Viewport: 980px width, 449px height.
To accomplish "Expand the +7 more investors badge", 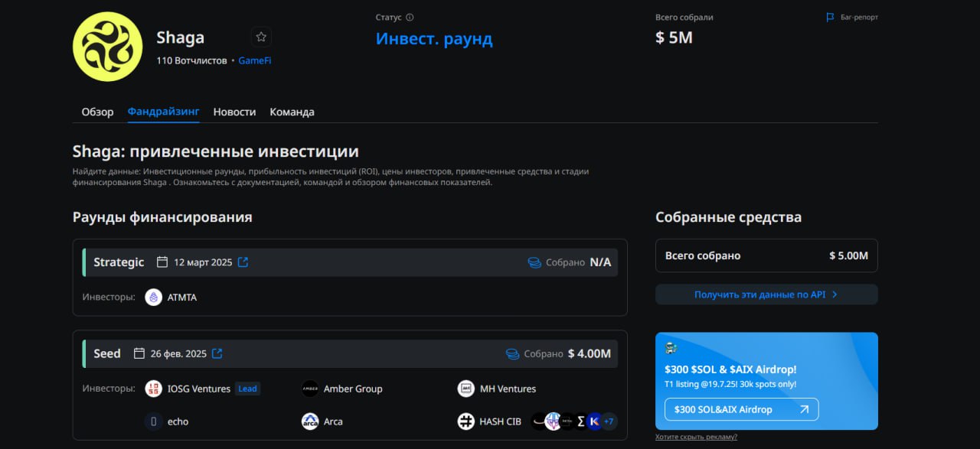I will pos(609,421).
